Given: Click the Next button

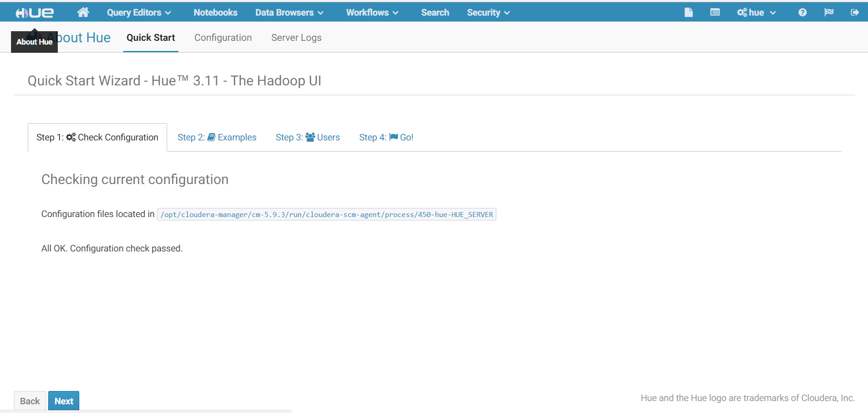Looking at the screenshot, I should click(x=64, y=401).
